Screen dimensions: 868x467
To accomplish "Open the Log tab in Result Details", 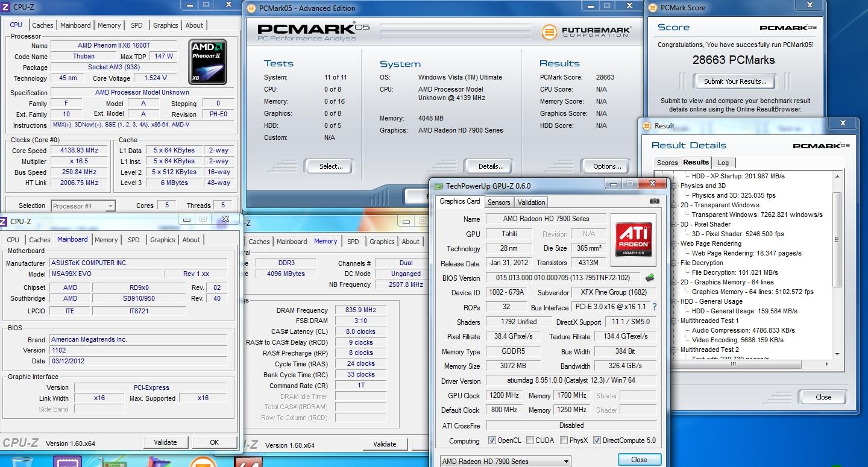I will coord(723,163).
